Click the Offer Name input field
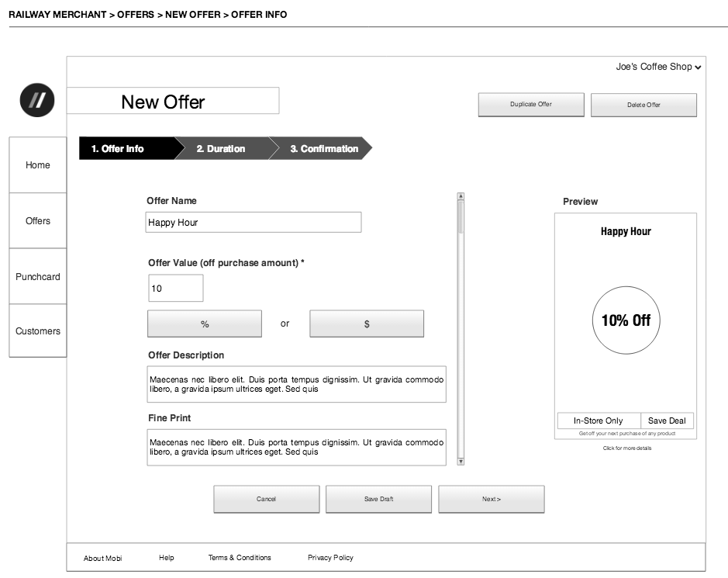728x578 pixels. (x=254, y=223)
